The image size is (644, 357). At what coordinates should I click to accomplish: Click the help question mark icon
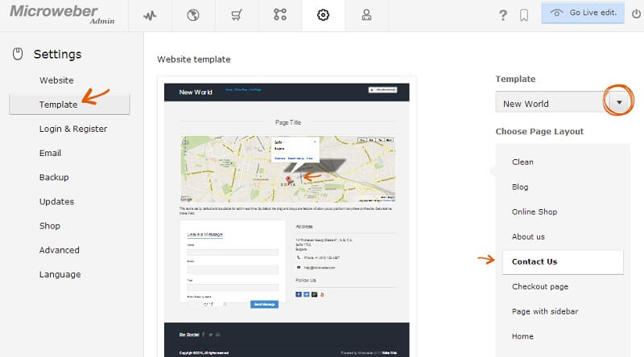tap(504, 15)
